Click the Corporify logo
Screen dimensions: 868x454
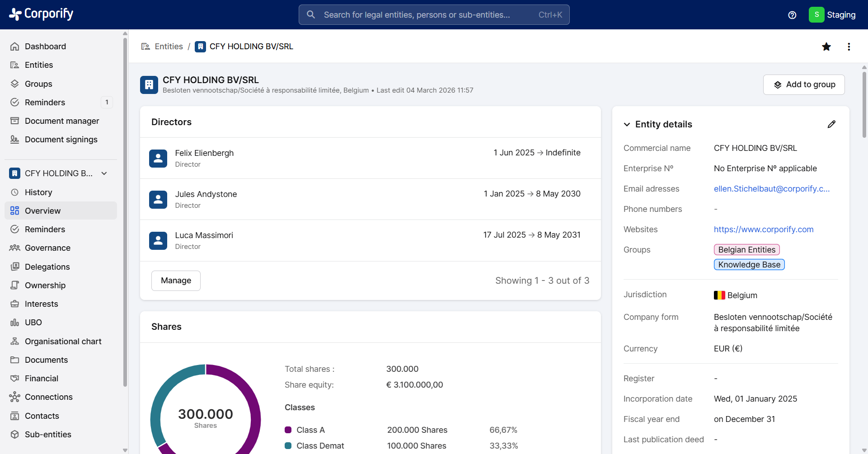(41, 14)
